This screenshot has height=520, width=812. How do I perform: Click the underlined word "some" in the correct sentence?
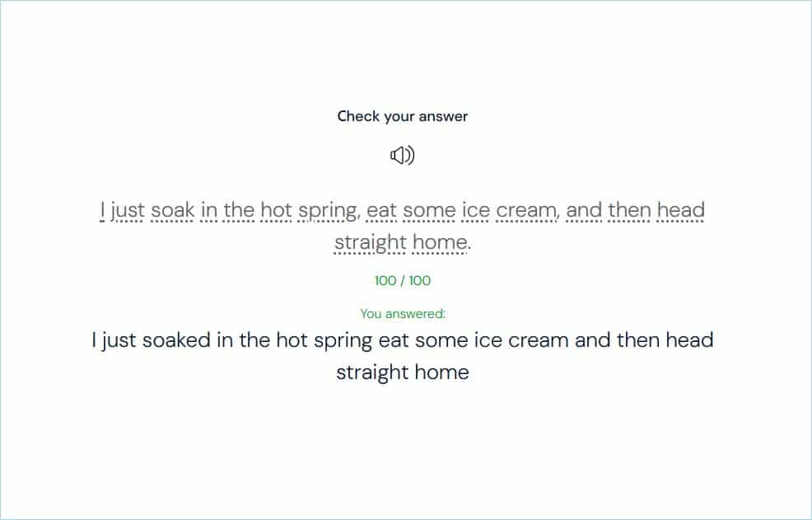point(429,211)
